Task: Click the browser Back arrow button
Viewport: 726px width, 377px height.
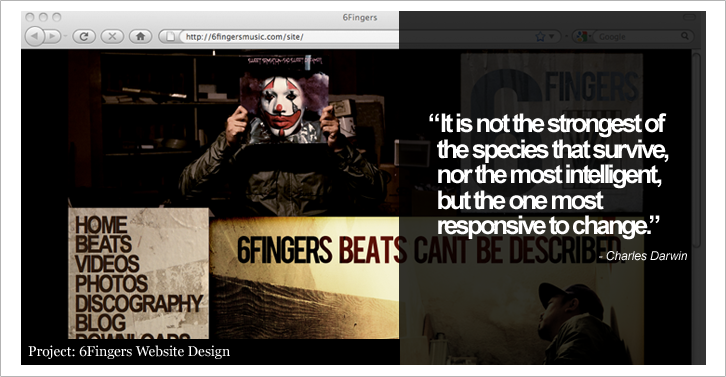Action: [35, 36]
